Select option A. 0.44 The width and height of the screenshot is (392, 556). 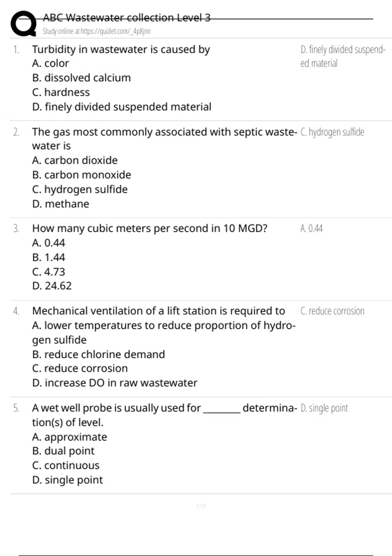49,243
